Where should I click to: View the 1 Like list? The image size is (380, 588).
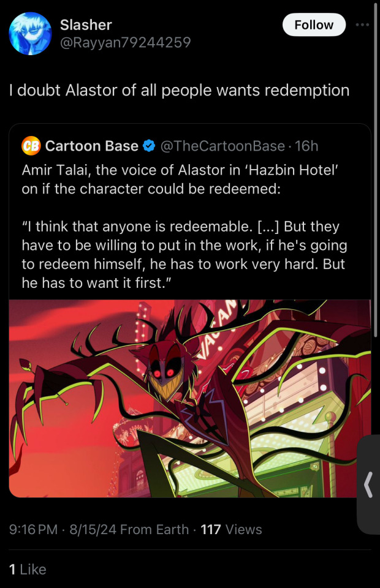coord(28,569)
